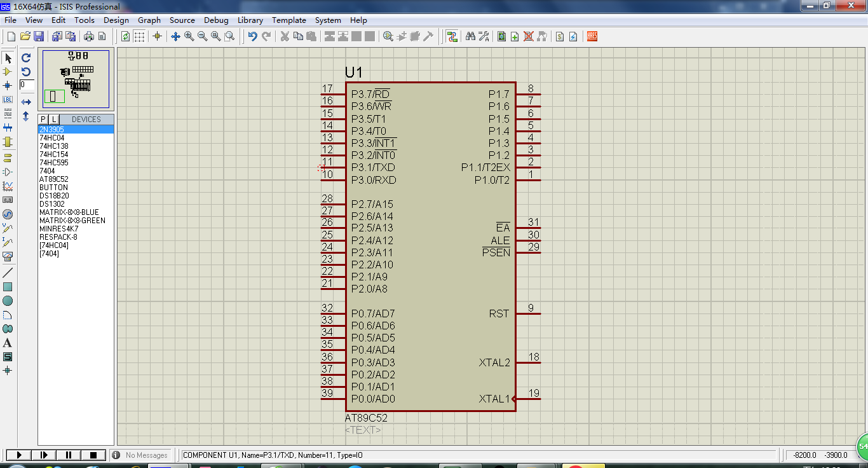The width and height of the screenshot is (868, 468).
Task: Select the Subcircuit mode
Action: pyautogui.click(x=8, y=142)
